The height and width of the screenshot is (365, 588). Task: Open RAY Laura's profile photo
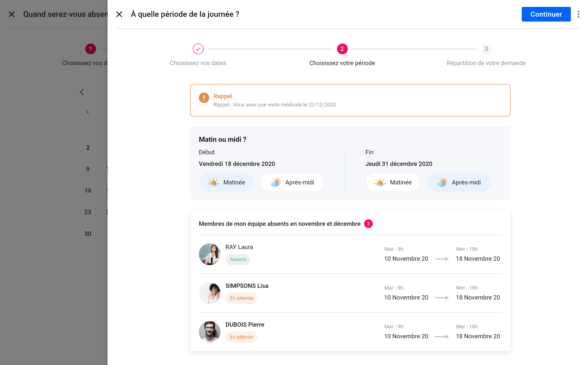tap(209, 254)
